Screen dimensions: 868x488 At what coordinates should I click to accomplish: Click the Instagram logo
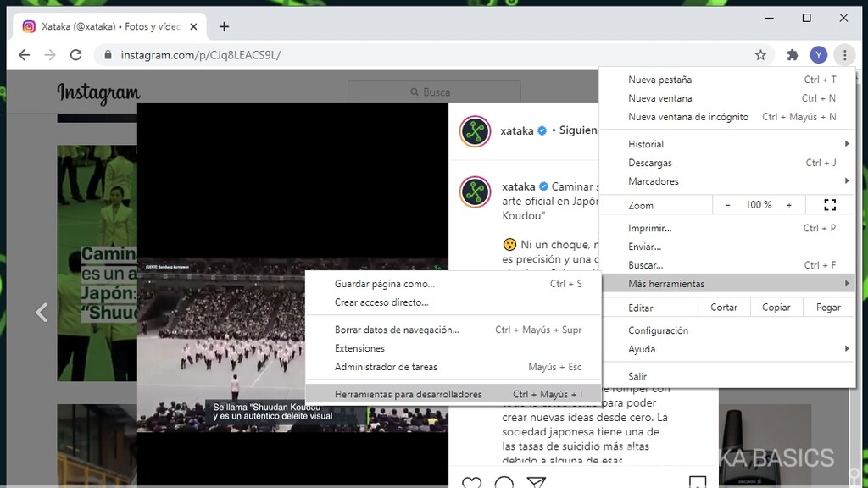pyautogui.click(x=98, y=92)
